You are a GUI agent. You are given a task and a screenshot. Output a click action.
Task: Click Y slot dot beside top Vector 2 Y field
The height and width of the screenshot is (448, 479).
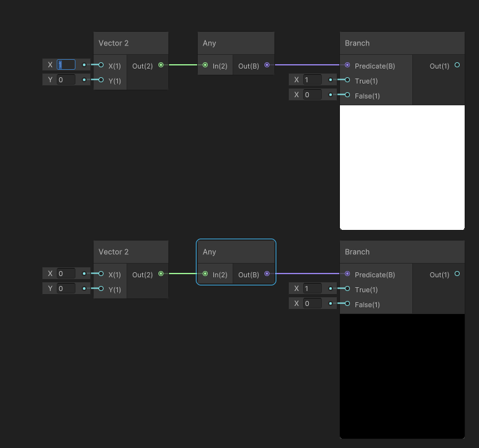[x=84, y=80]
